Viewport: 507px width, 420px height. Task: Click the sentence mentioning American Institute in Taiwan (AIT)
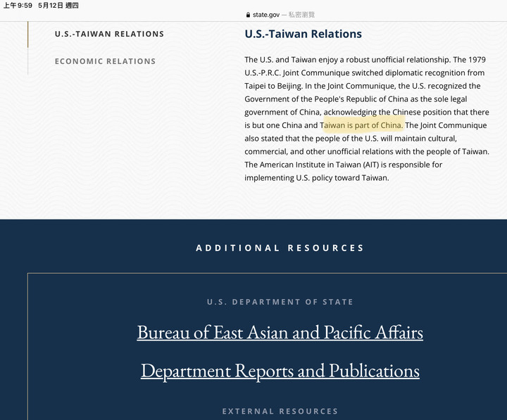pos(344,171)
